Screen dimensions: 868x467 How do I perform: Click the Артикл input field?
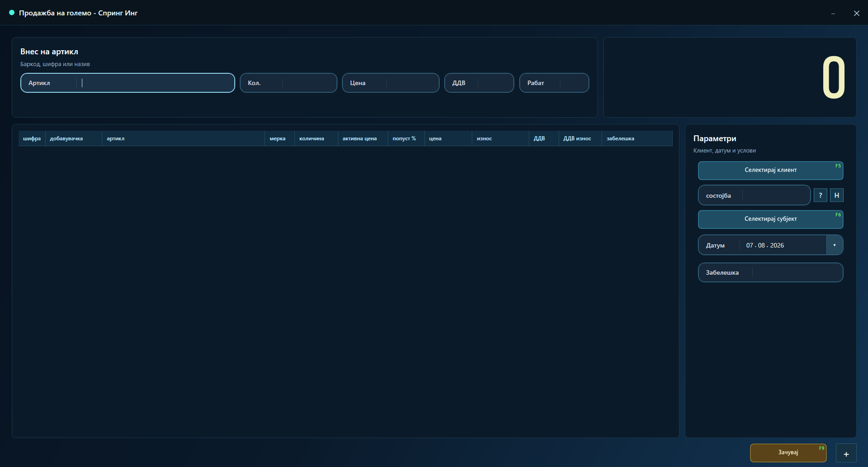coord(128,83)
